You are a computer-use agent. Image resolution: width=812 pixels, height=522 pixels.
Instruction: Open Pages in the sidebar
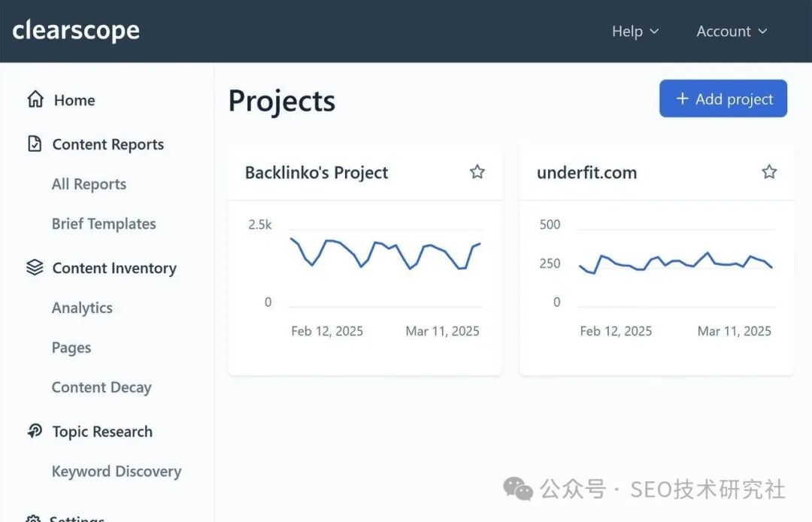71,347
